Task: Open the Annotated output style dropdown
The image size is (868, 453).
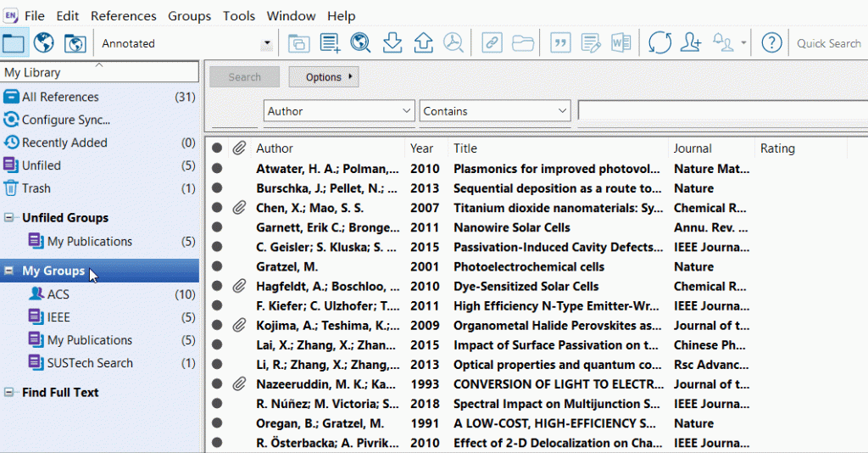Action: 268,43
